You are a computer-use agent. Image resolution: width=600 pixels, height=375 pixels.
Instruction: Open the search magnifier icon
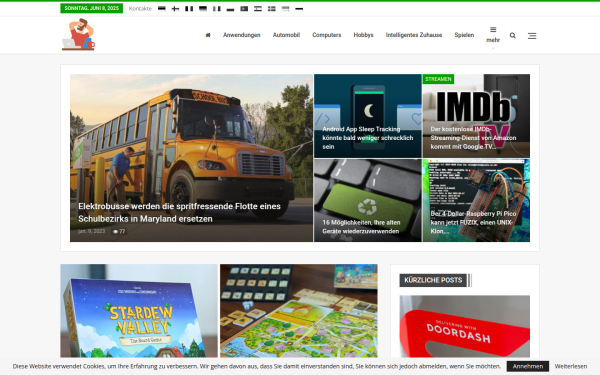click(x=512, y=36)
